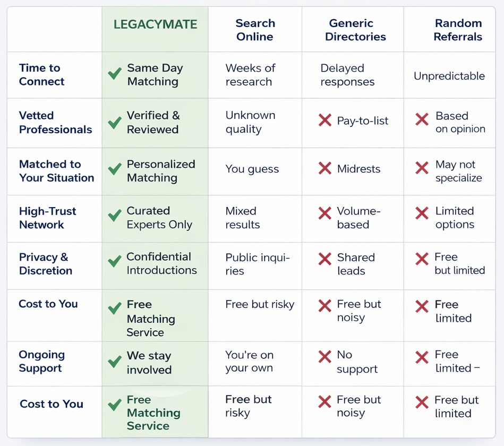Select the Search Online column header
The height and width of the screenshot is (446, 504).
coord(255,30)
